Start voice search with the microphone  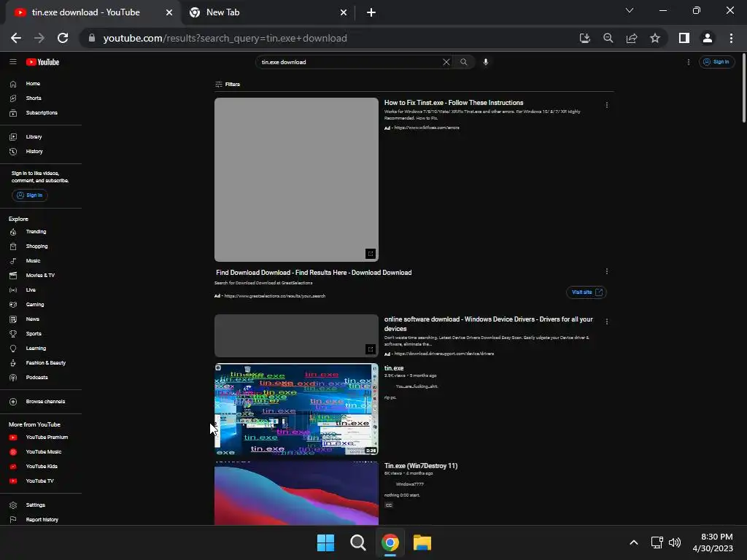pos(485,62)
